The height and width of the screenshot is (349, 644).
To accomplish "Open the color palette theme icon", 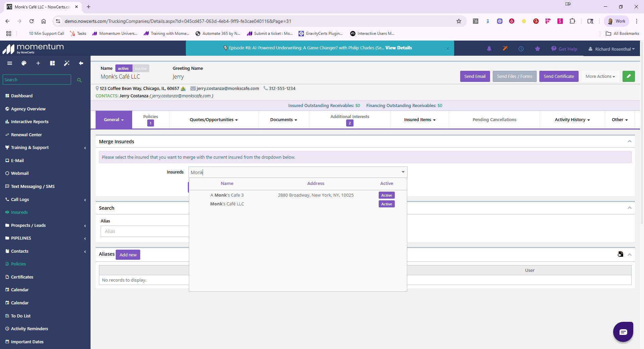I will click(x=24, y=63).
